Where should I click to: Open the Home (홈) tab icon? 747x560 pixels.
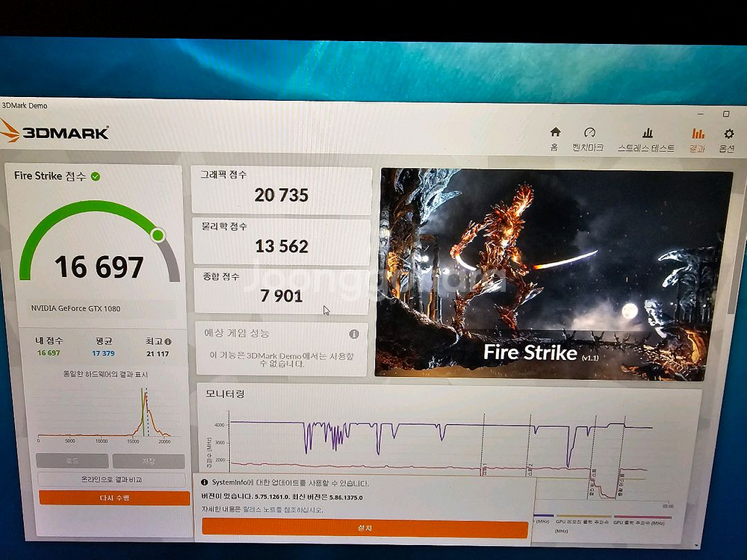tap(555, 132)
